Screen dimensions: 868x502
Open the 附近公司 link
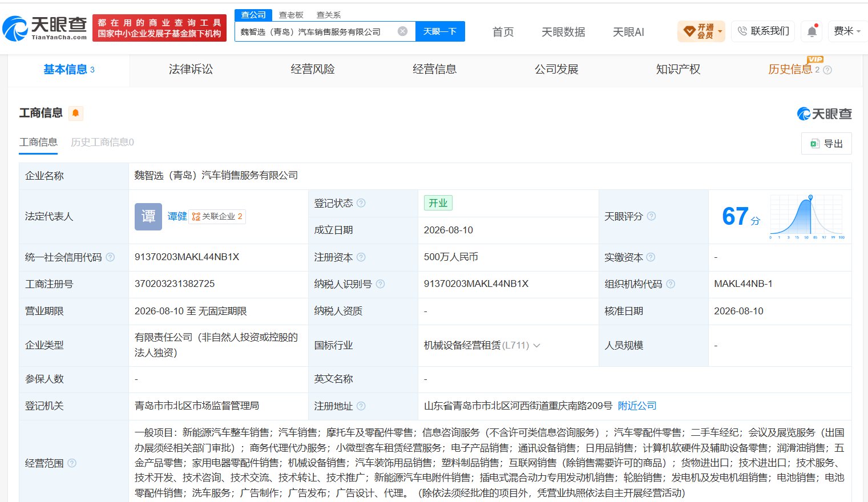[637, 406]
